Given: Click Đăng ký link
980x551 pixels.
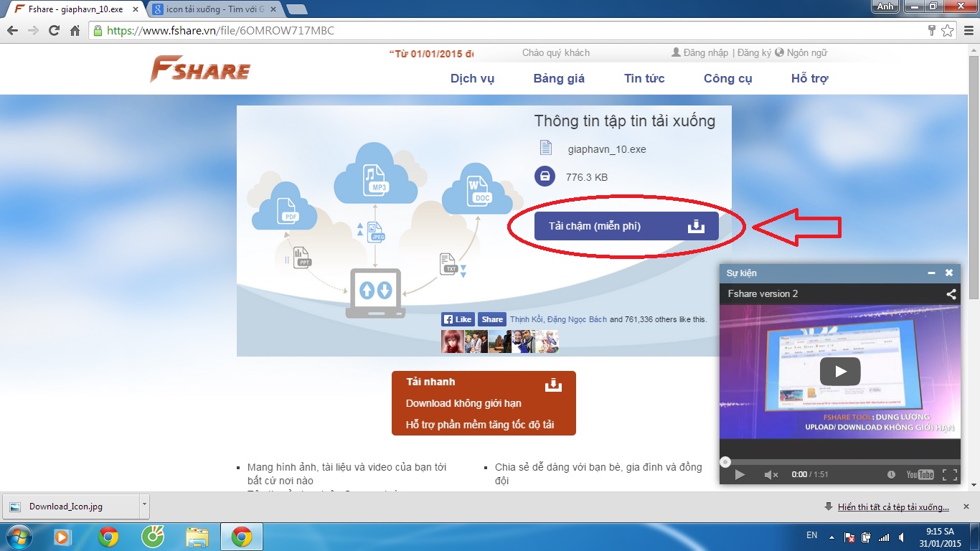Looking at the screenshot, I should (754, 52).
